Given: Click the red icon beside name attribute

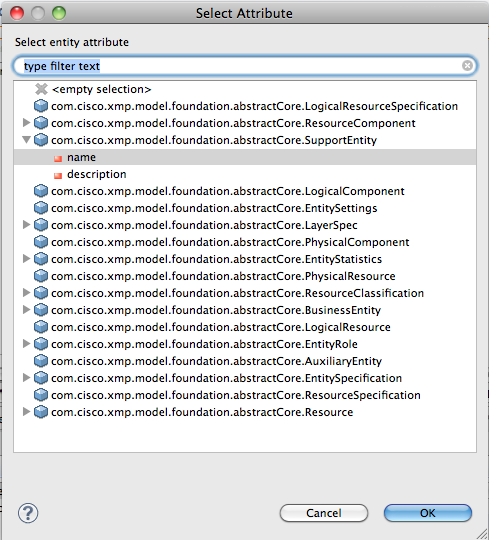Looking at the screenshot, I should pos(58,158).
